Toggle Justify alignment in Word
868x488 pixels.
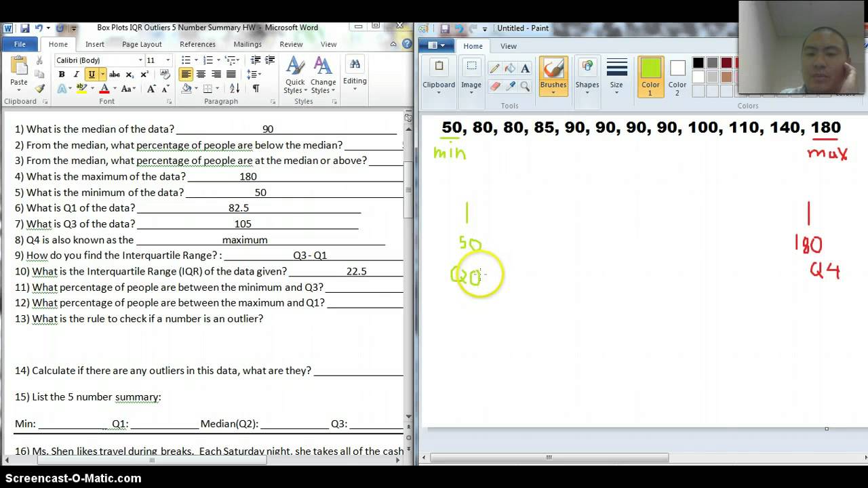[x=231, y=75]
